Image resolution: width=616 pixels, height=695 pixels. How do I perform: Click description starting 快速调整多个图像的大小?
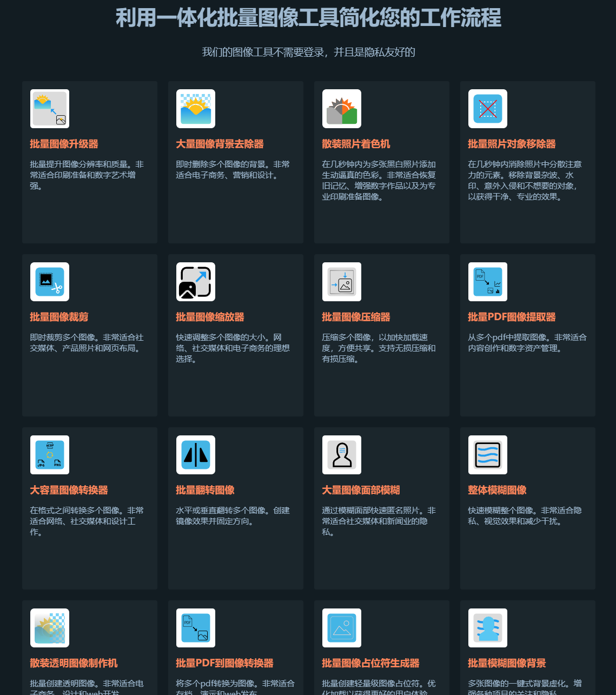(233, 348)
